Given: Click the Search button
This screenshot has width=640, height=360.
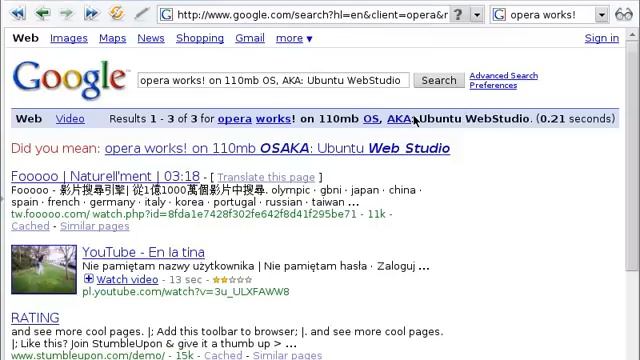Looking at the screenshot, I should click(x=439, y=80).
